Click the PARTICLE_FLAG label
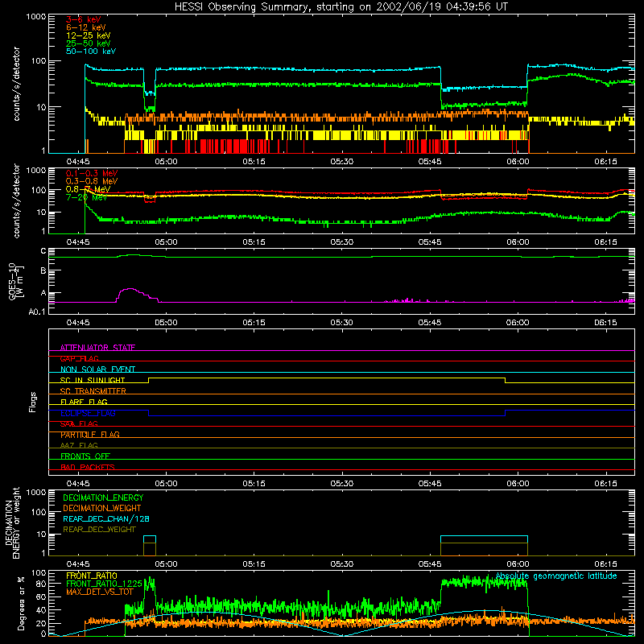This screenshot has height=644, width=644. [x=90, y=435]
